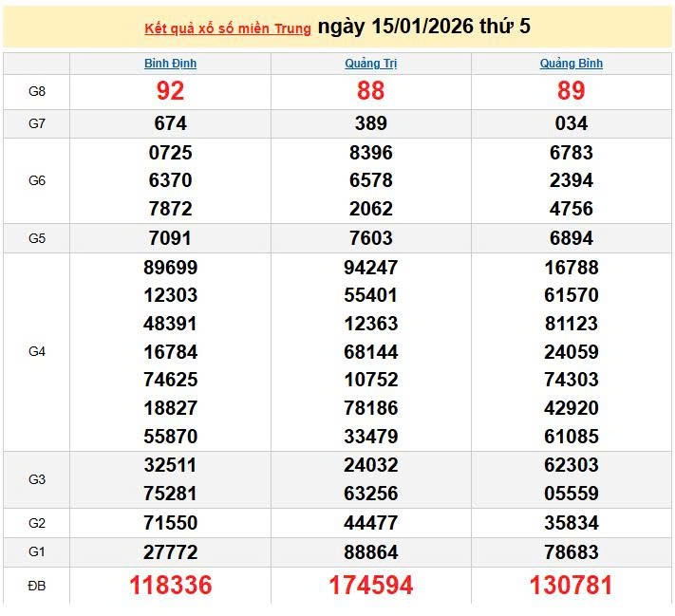
Task: Select Bình Định G8 number 92
Action: click(x=171, y=91)
